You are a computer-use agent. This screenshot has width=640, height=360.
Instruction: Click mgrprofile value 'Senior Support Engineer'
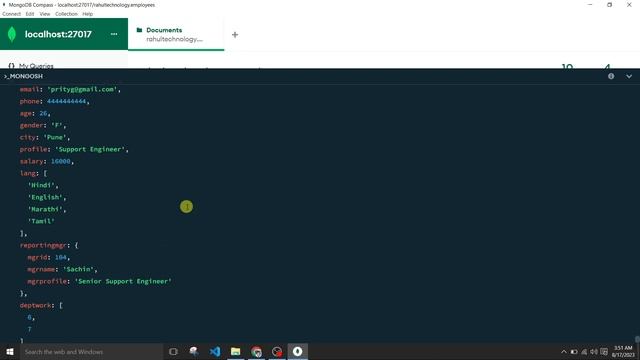pos(124,281)
